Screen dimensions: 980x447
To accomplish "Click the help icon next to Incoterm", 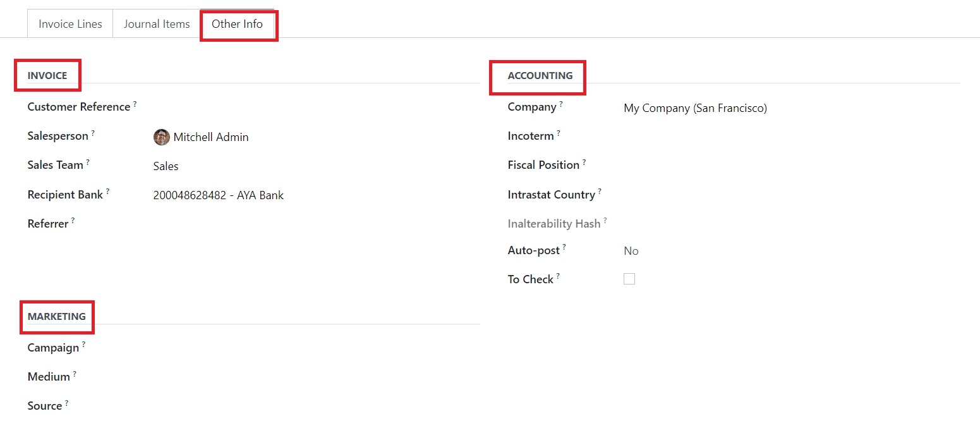I will (559, 132).
